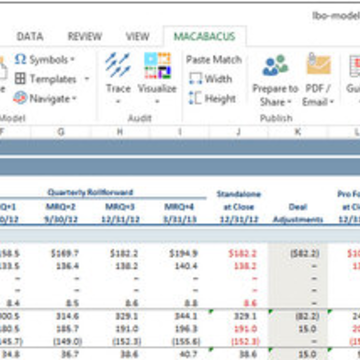Screen dimensions: 360x360
Task: Select the MRQ+3 header cell
Action: (120, 207)
